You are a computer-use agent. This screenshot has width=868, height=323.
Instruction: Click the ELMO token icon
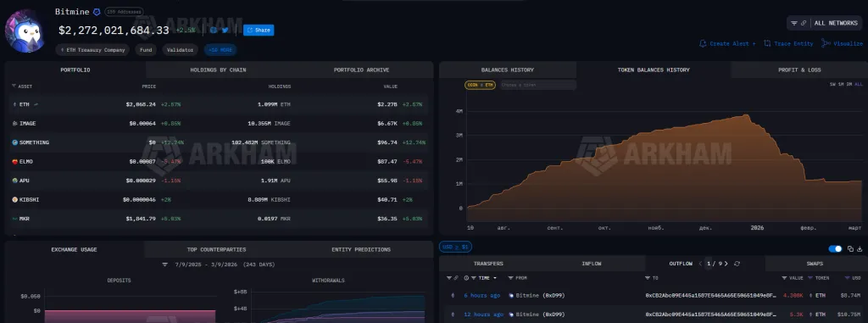click(14, 161)
